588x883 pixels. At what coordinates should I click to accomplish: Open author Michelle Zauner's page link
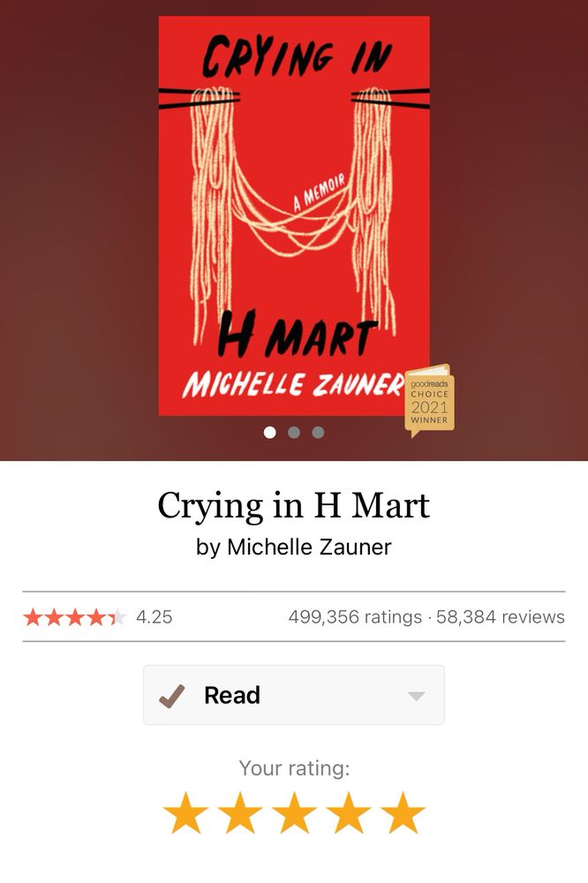309,547
